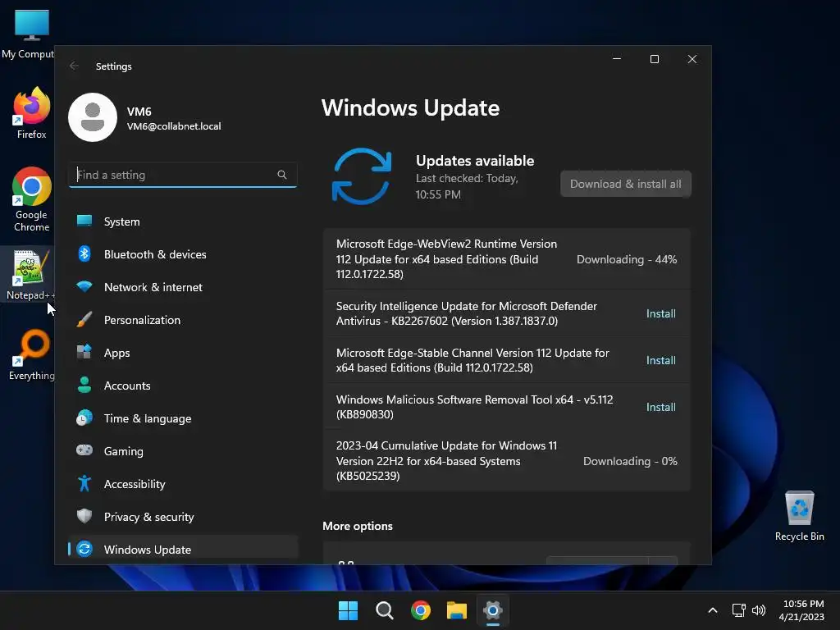Image resolution: width=840 pixels, height=630 pixels.
Task: Open the Apps icon in sidebar
Action: point(84,352)
